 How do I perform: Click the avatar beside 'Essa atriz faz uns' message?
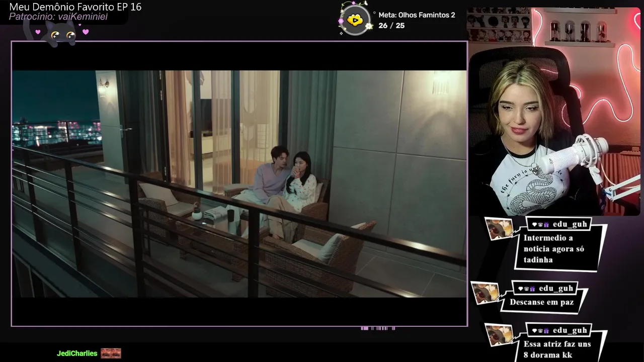pos(500,335)
